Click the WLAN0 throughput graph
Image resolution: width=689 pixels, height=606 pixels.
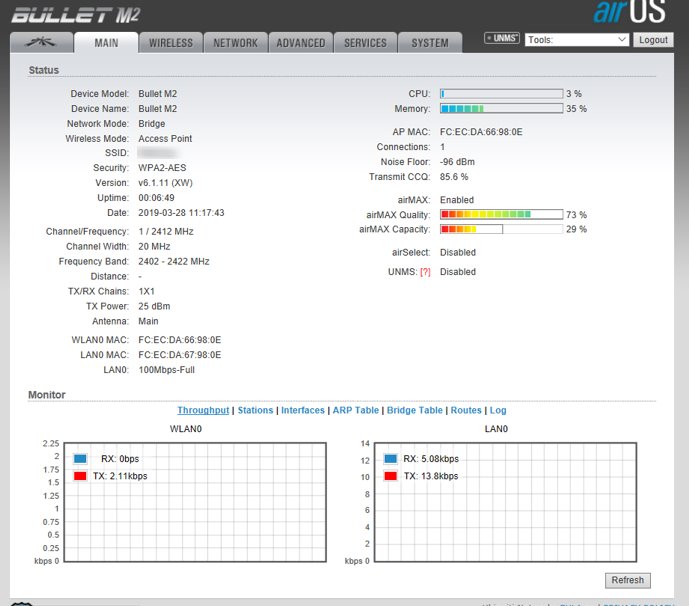coord(195,502)
